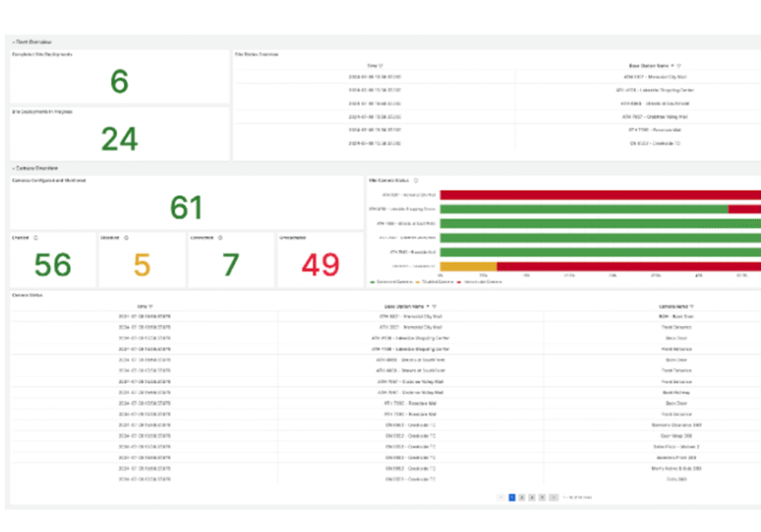Jump to page 4 in pagination
This screenshot has width=761, height=532.
(542, 498)
